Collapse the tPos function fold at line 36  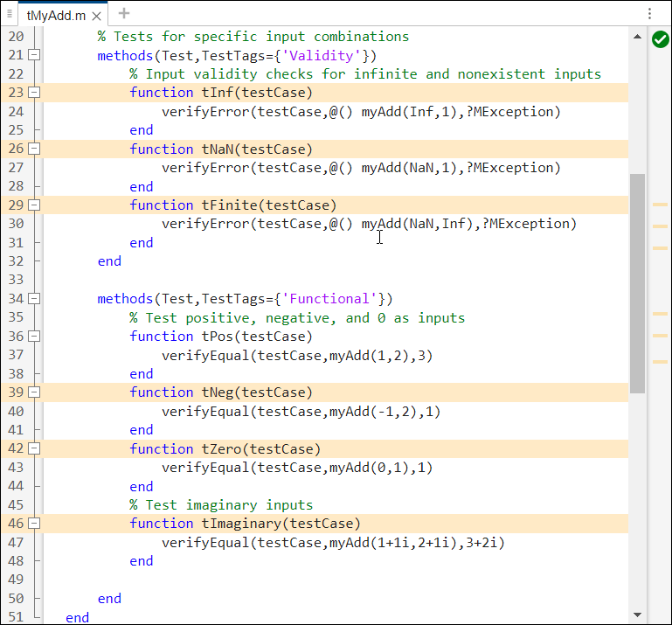[x=34, y=336]
